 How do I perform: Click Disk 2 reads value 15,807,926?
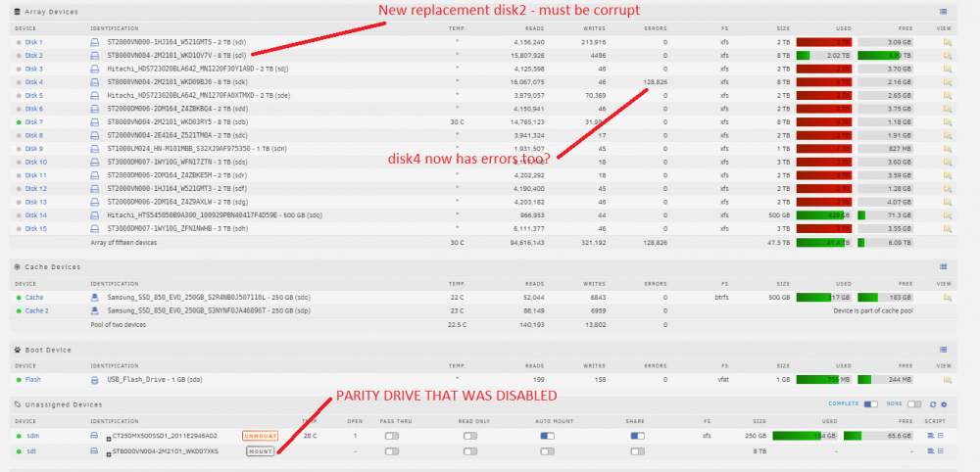(x=527, y=56)
